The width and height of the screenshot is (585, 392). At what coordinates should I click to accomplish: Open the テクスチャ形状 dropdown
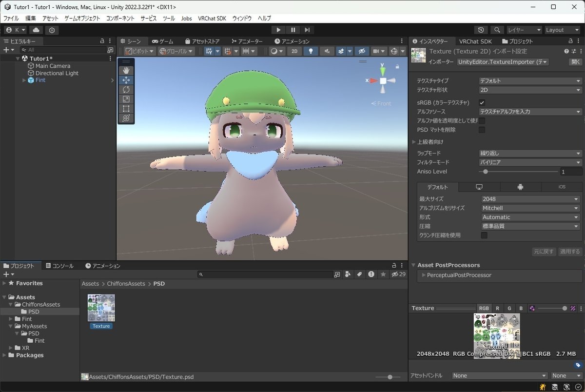(x=530, y=90)
